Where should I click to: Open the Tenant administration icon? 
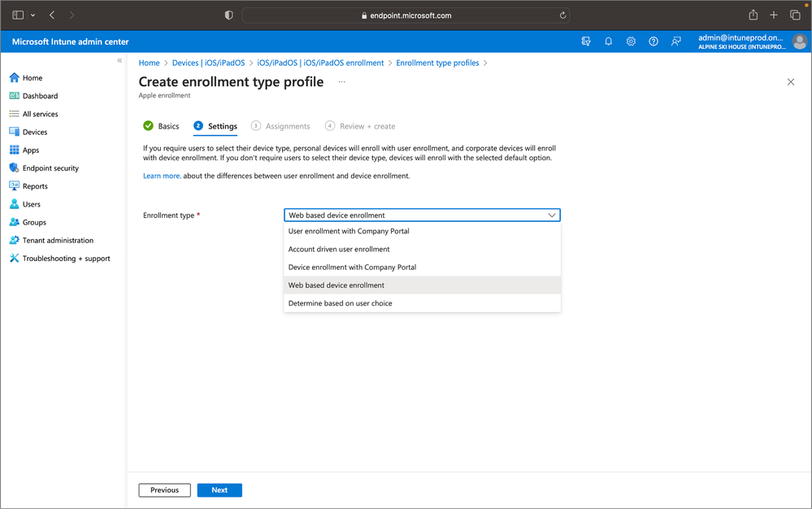[x=14, y=240]
